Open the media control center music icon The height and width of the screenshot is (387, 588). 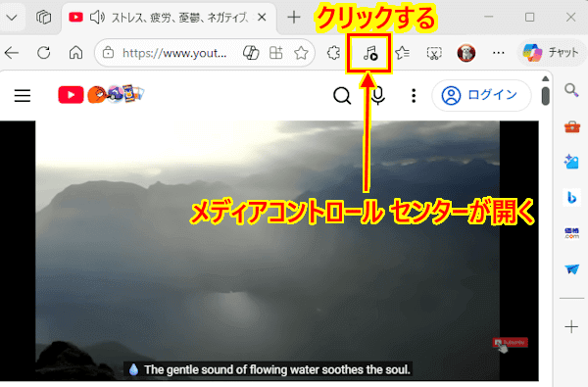(x=369, y=53)
